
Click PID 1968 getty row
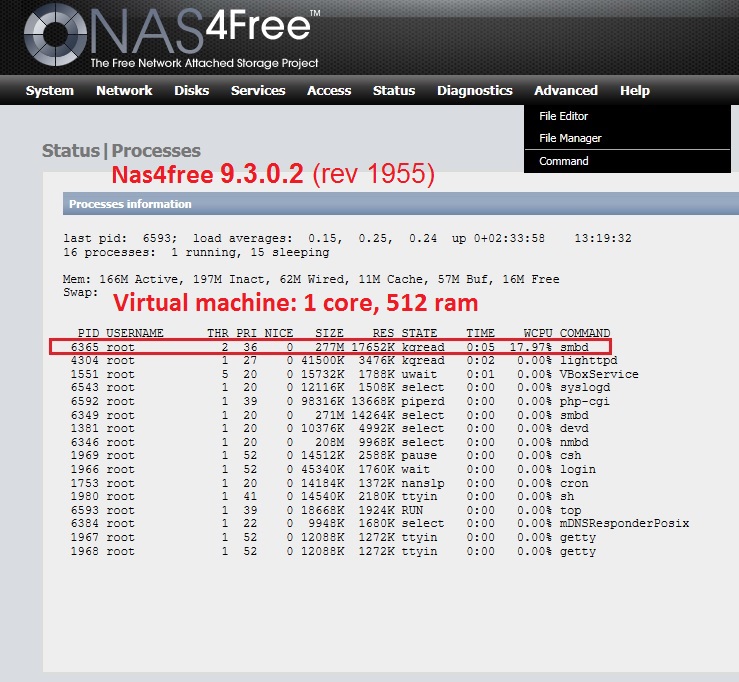pyautogui.click(x=333, y=551)
